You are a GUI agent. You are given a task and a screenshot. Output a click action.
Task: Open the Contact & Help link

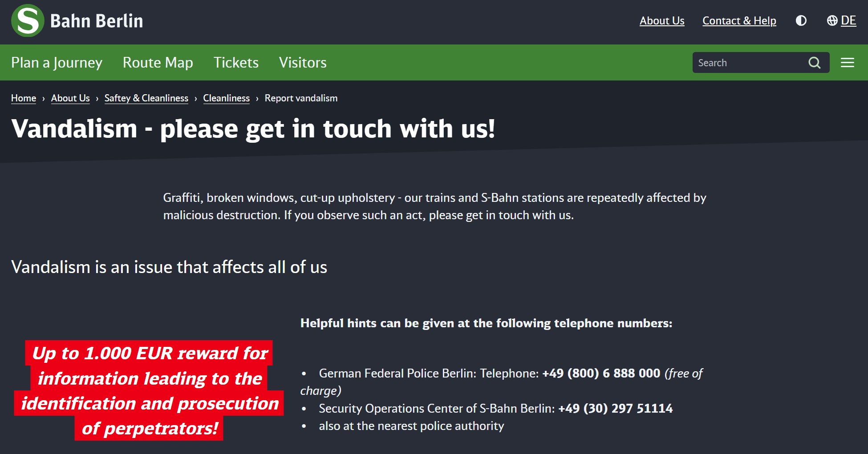(x=739, y=21)
